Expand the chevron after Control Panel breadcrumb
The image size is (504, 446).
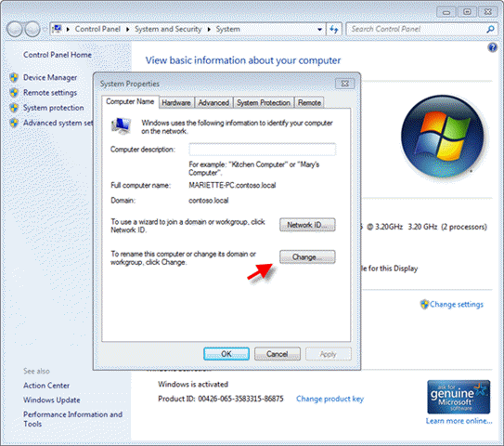(127, 30)
